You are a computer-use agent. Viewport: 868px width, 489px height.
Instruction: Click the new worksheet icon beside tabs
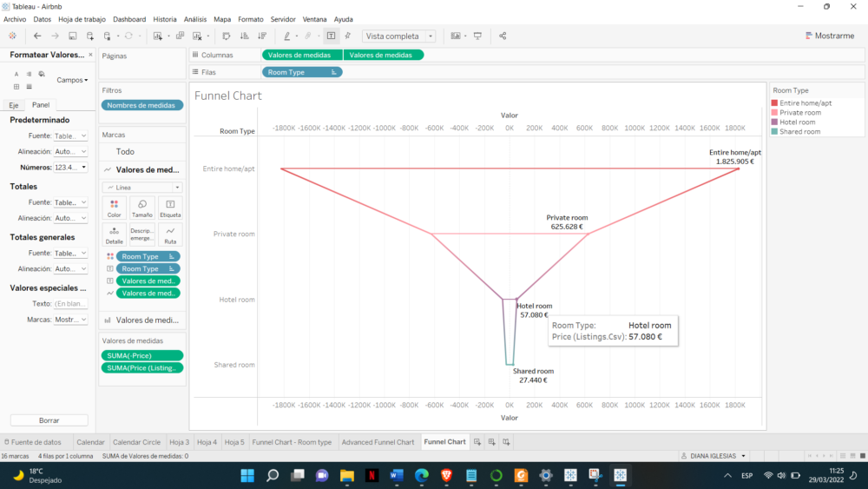(x=477, y=442)
